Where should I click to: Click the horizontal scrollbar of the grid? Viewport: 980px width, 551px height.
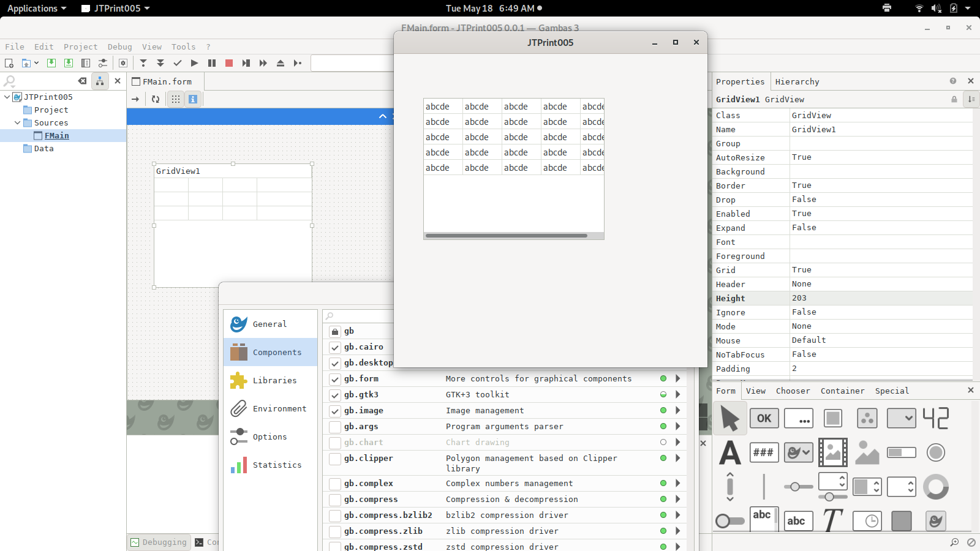[506, 236]
